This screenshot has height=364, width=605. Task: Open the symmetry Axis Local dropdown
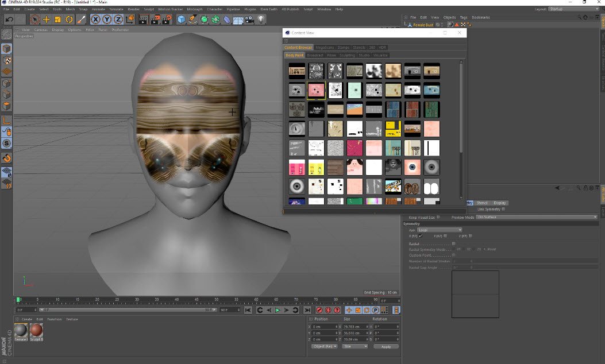pyautogui.click(x=440, y=230)
